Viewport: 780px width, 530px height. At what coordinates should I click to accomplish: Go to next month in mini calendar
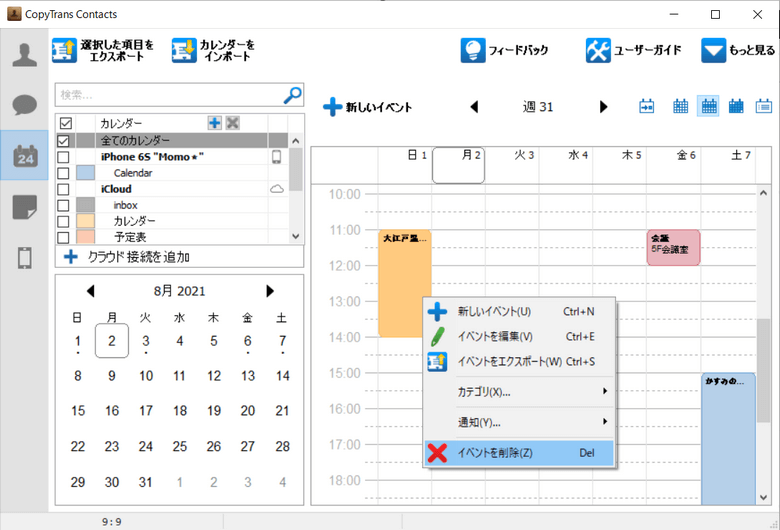[270, 291]
